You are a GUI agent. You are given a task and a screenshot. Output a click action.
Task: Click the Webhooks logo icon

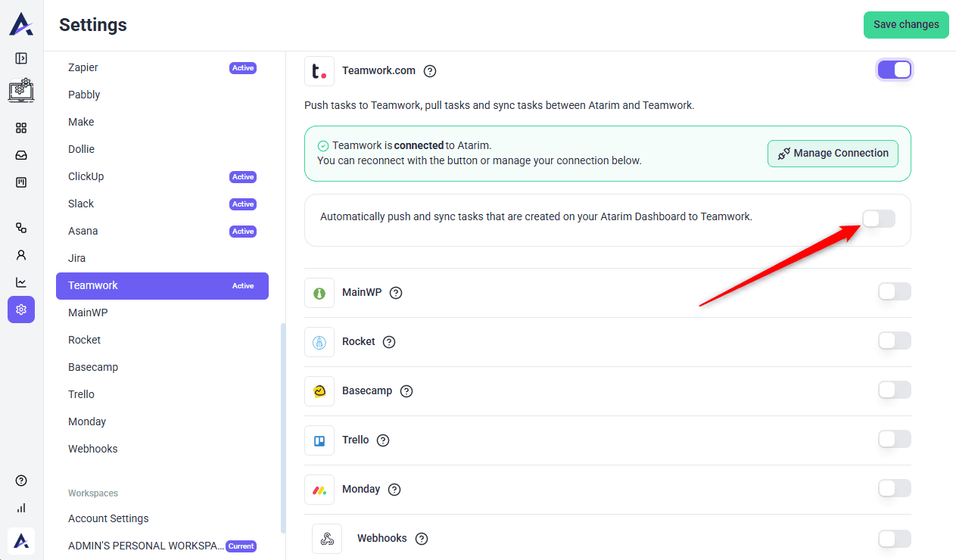[x=327, y=539]
